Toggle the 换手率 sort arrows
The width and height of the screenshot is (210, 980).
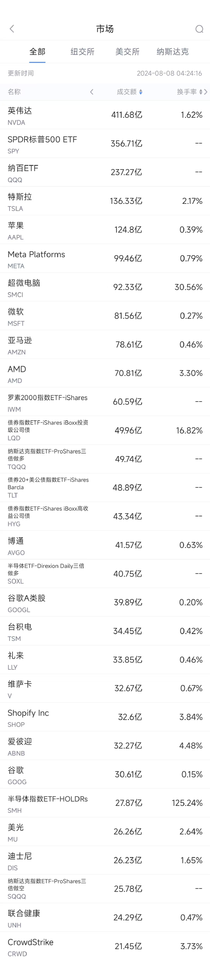tap(201, 92)
